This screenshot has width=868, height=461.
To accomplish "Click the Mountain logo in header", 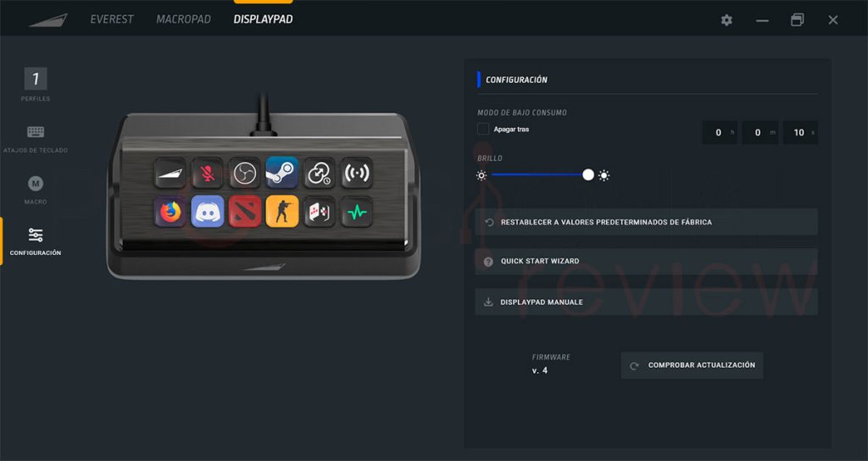I will [x=48, y=20].
